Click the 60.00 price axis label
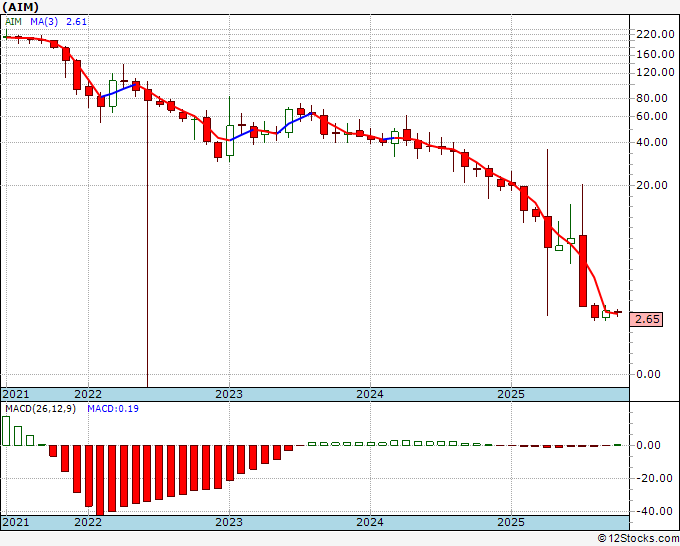This screenshot has width=680, height=546. click(x=652, y=116)
